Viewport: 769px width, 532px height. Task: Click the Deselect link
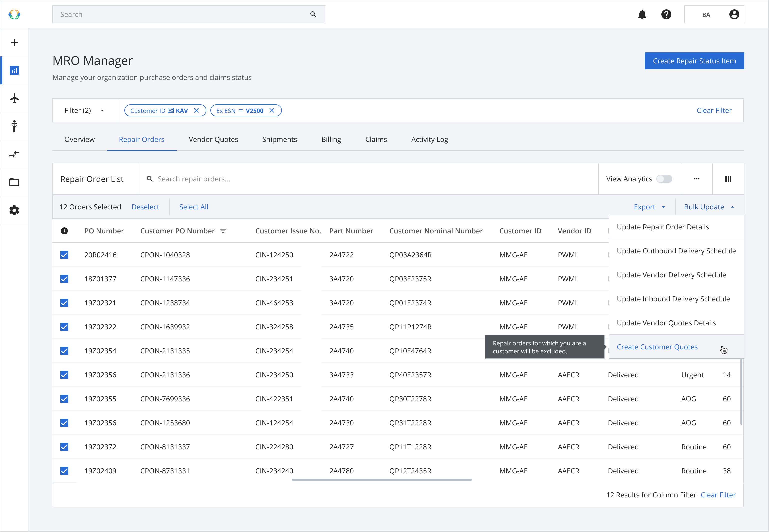[x=145, y=207]
